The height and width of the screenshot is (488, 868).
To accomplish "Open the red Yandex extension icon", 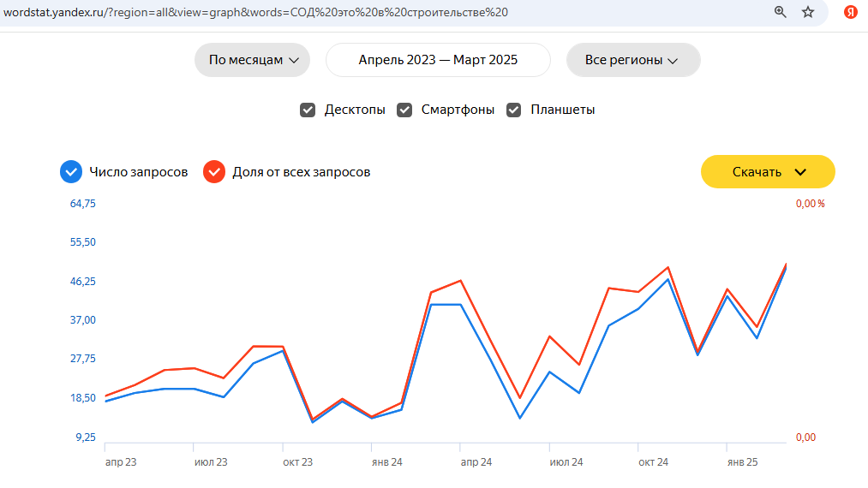I will [851, 12].
